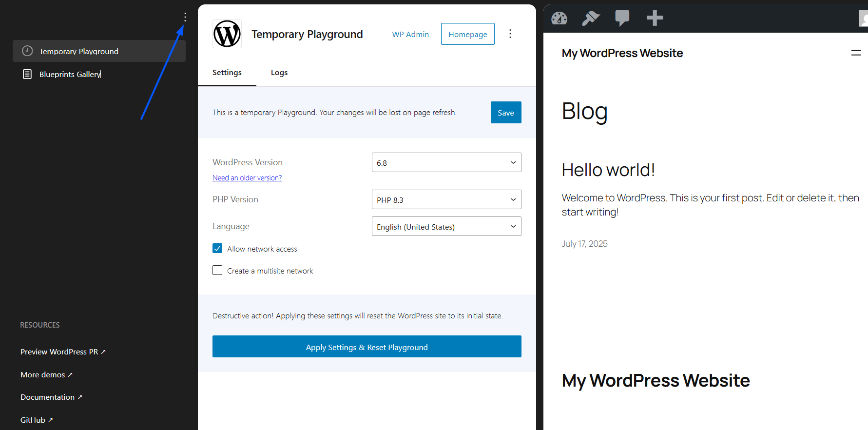
Task: Click the Save button
Action: (x=506, y=112)
